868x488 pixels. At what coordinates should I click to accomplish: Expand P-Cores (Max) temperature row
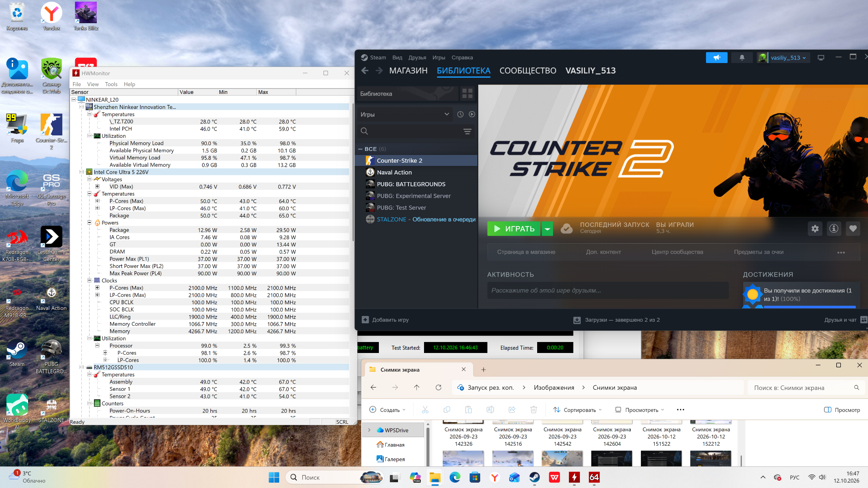point(97,201)
